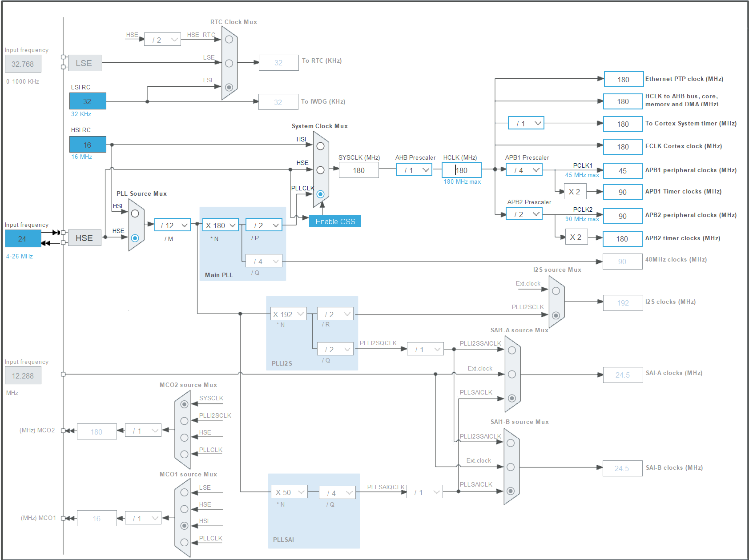This screenshot has height=560, width=749.
Task: Open the PLLSAI /Q divider dropdown
Action: click(337, 492)
